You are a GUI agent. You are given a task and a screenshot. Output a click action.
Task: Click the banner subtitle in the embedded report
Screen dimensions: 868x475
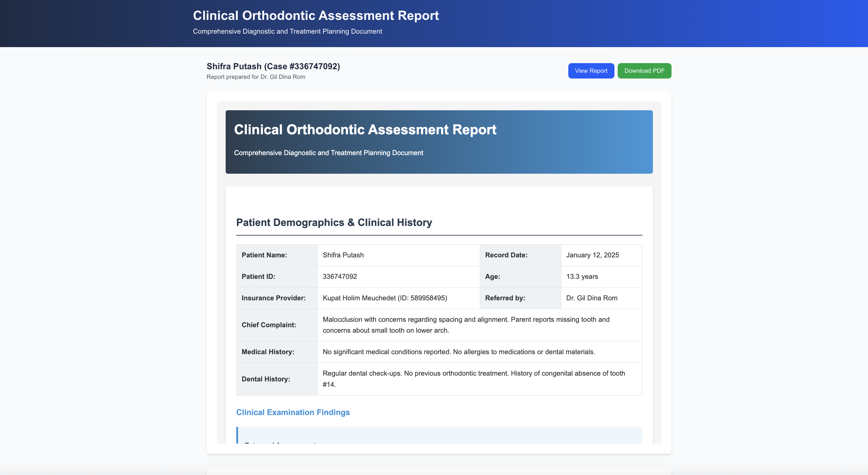328,153
